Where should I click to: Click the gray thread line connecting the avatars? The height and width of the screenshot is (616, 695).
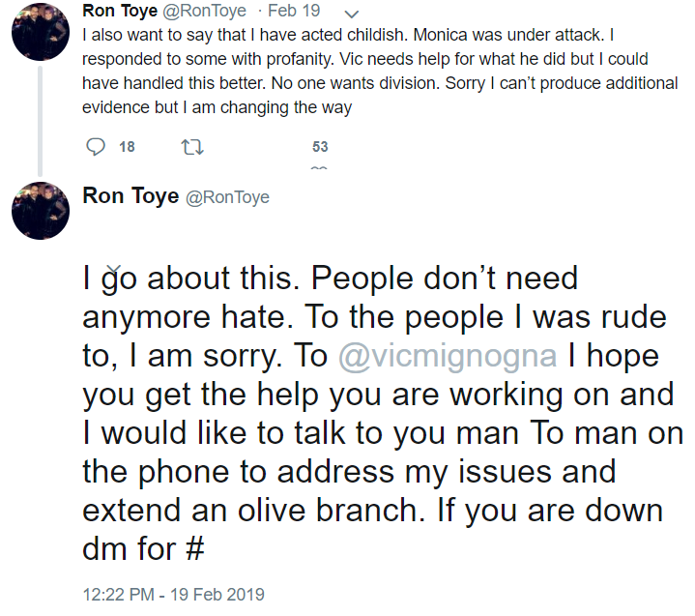click(x=40, y=121)
